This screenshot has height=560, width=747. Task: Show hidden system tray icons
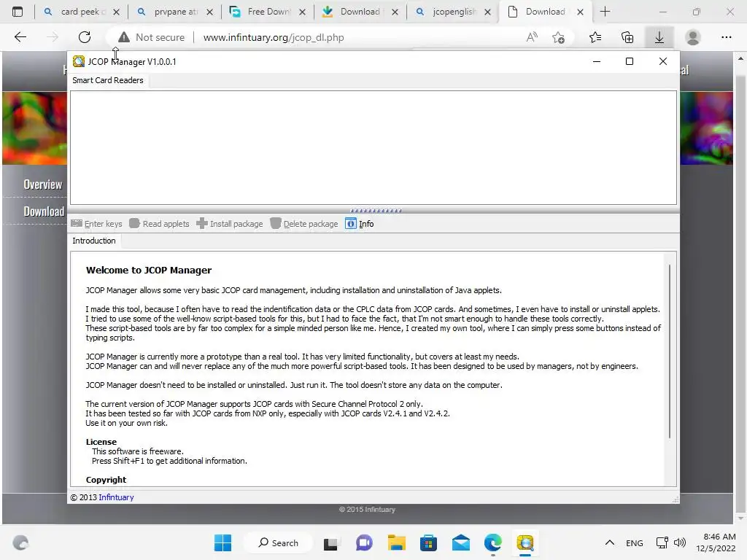pos(609,542)
